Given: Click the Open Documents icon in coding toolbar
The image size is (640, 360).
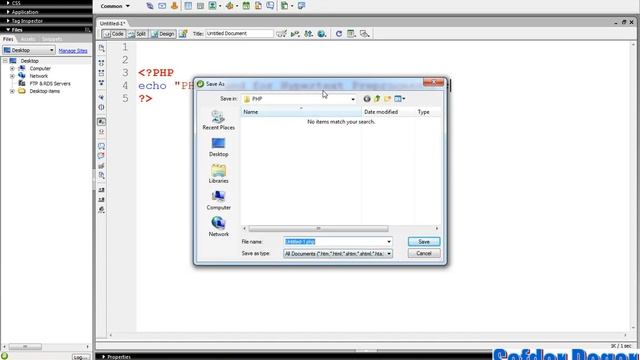Looking at the screenshot, I should (102, 48).
